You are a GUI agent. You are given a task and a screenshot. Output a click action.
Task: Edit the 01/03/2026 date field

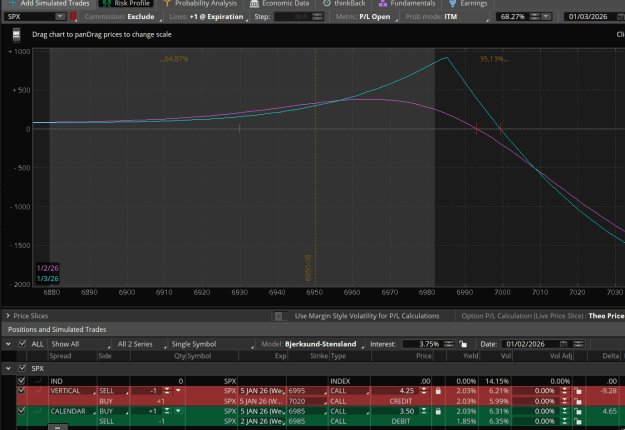[x=588, y=17]
